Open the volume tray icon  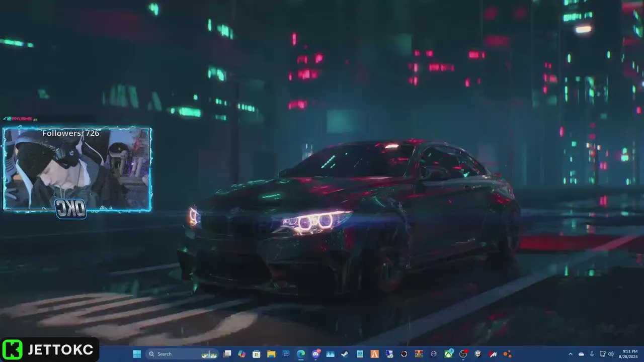point(610,354)
